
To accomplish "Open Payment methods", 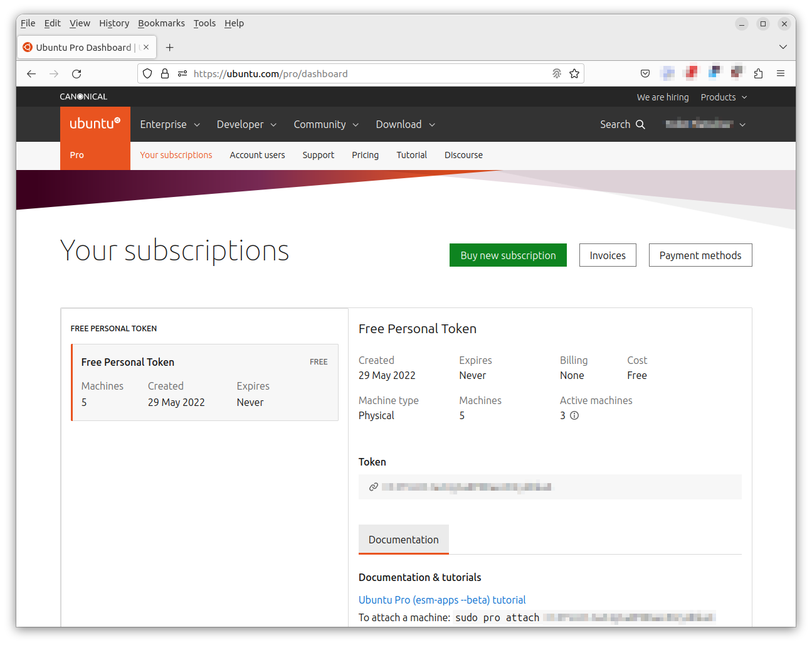I will (x=700, y=255).
